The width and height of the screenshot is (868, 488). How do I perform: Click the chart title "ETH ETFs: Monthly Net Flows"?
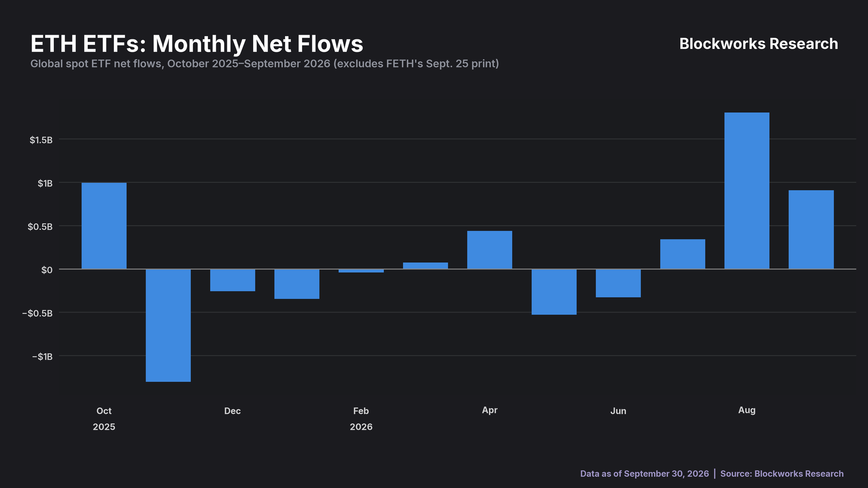tap(197, 44)
